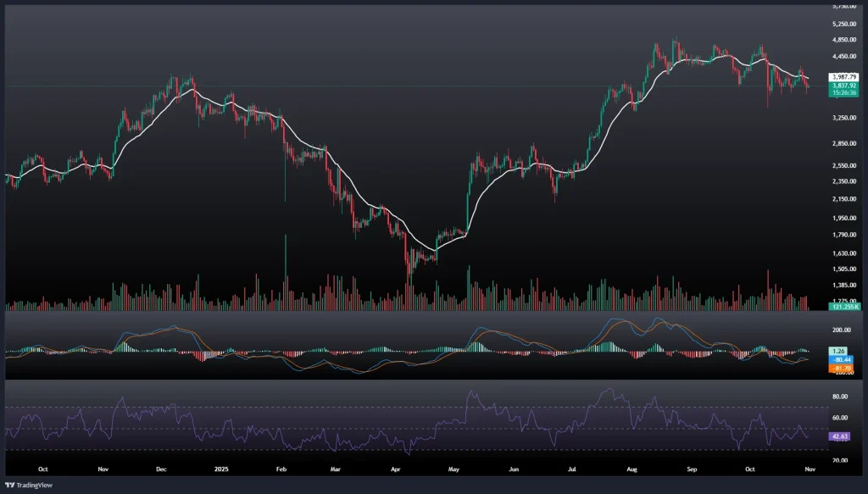868x494 pixels.
Task: Click the 200.00 level on MACD scale
Action: click(842, 330)
